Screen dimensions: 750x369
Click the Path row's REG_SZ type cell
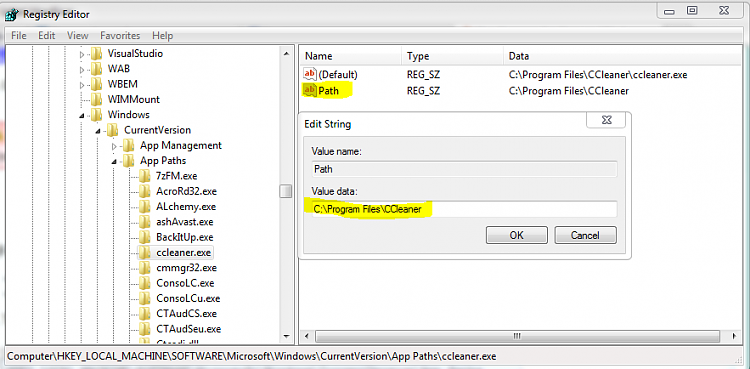pyautogui.click(x=424, y=90)
